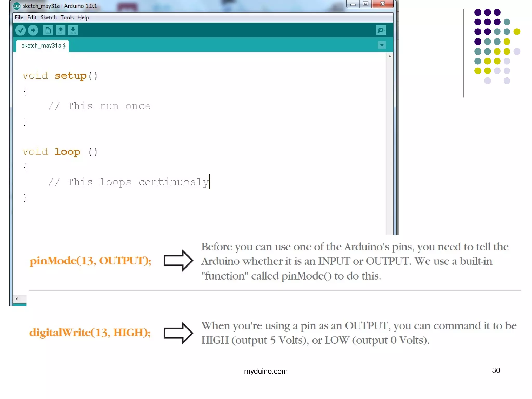Open the Serial Monitor icon
The image size is (532, 399).
tap(381, 30)
